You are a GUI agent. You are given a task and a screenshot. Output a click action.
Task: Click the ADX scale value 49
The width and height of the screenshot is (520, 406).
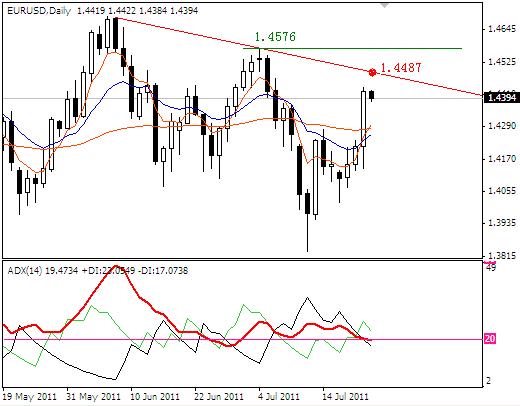pos(491,268)
